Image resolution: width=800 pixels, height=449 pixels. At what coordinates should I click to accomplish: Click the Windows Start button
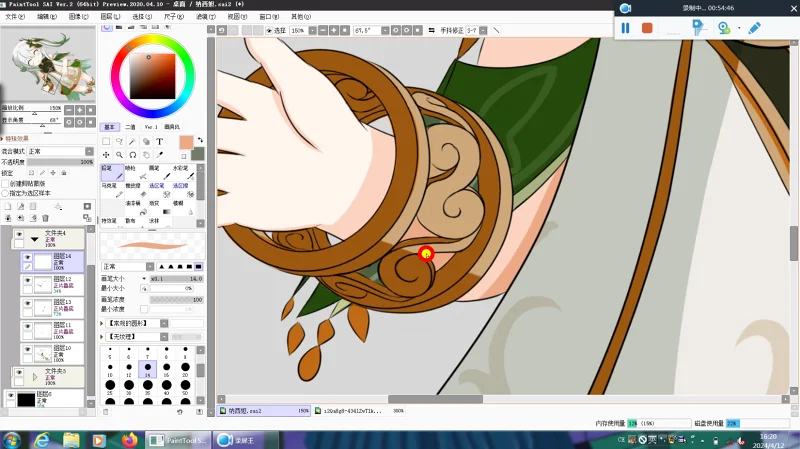[x=11, y=440]
